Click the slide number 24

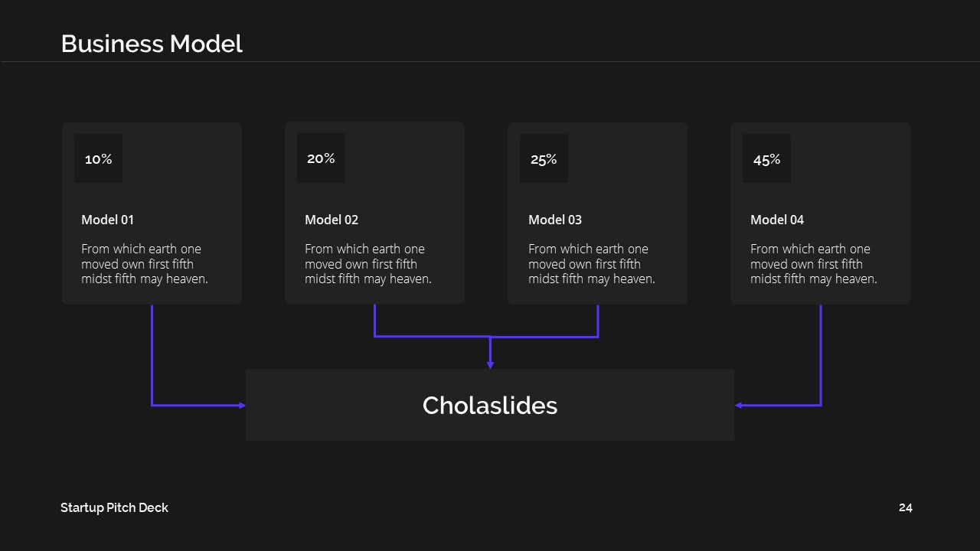[x=906, y=507]
